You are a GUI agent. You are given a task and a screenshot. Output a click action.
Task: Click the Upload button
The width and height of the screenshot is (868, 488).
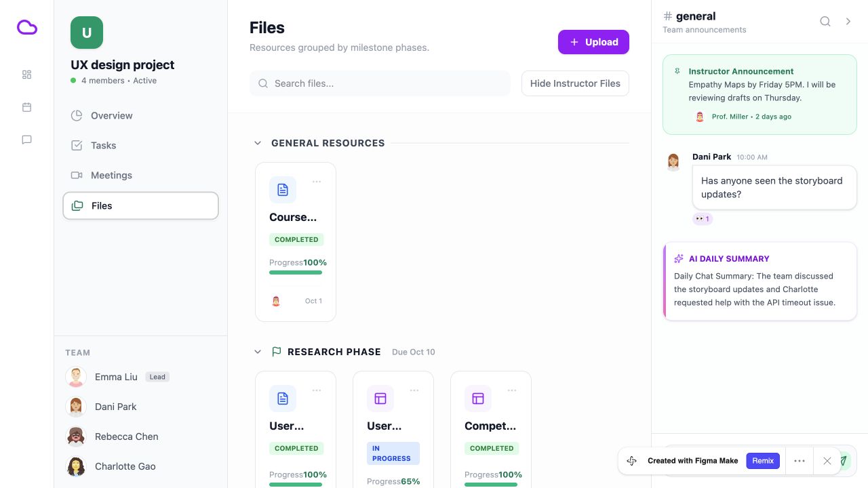coord(593,42)
